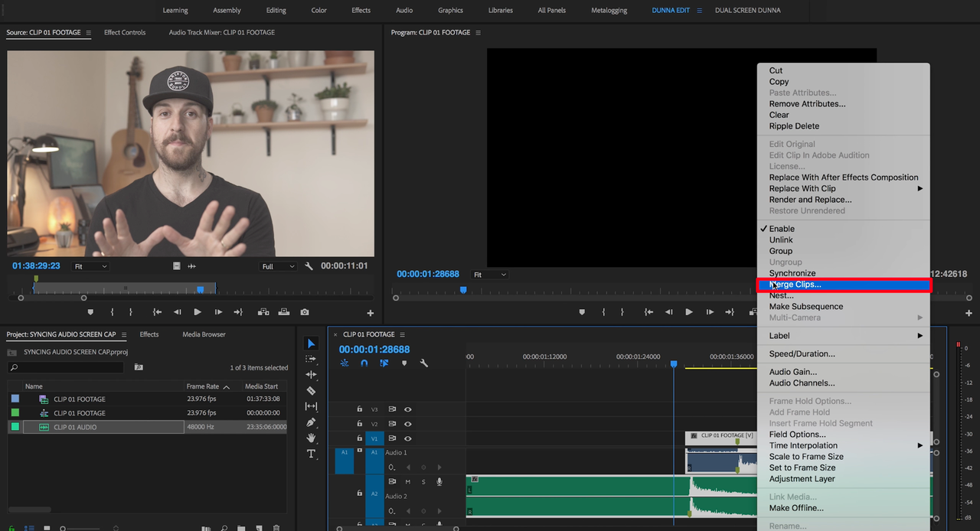Click the green label swatch of CLIP 01 AUDIO
The height and width of the screenshot is (531, 980).
[15, 427]
